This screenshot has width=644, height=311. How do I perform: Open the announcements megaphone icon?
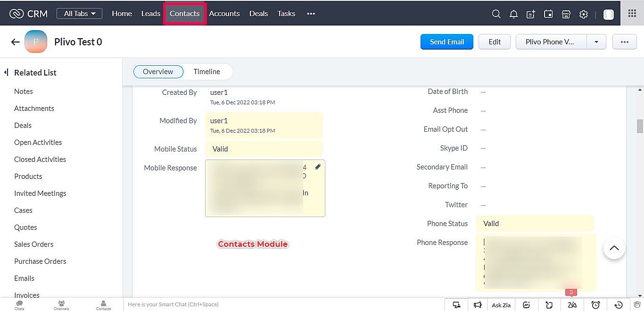click(478, 305)
